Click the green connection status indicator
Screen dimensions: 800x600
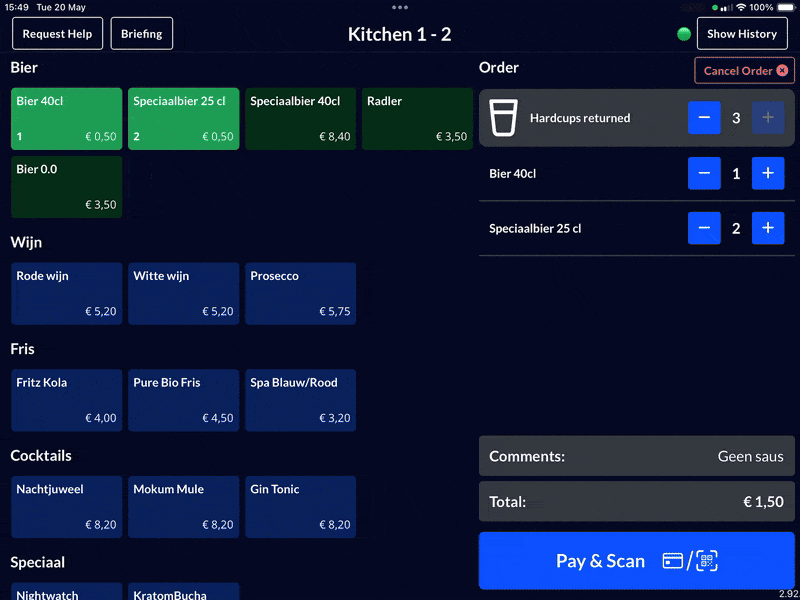[x=684, y=34]
